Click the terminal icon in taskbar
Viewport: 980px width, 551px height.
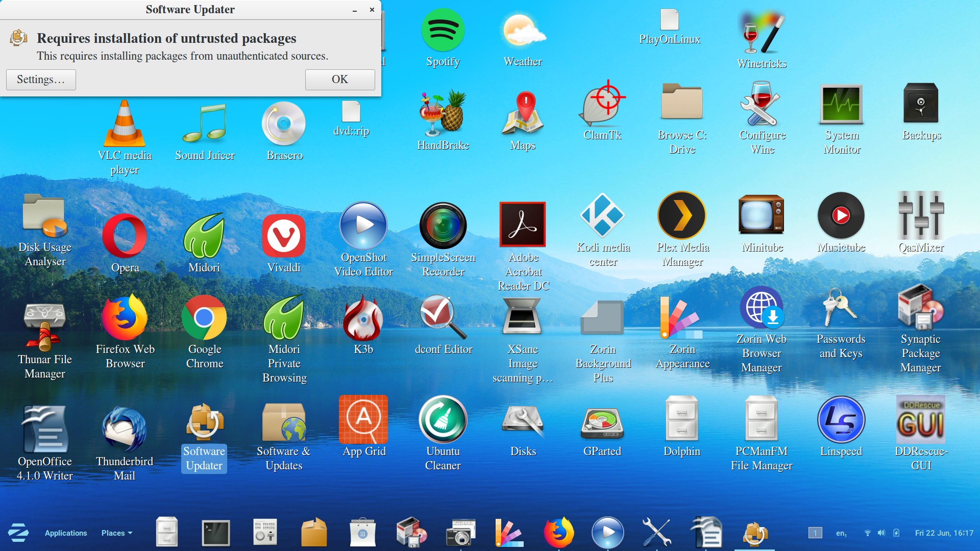pos(216,533)
